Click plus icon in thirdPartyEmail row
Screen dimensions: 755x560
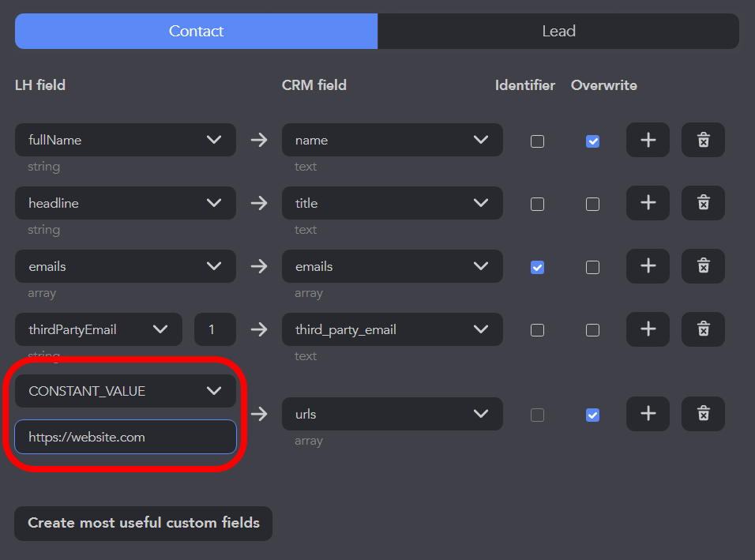coord(648,329)
